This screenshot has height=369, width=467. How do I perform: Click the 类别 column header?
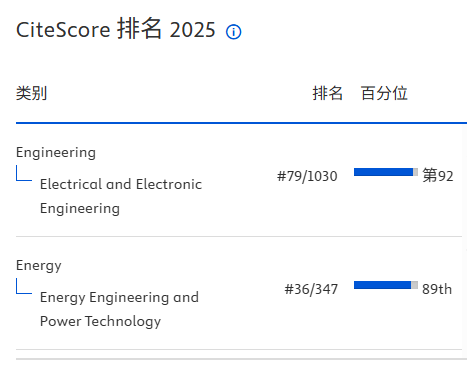pyautogui.click(x=31, y=93)
